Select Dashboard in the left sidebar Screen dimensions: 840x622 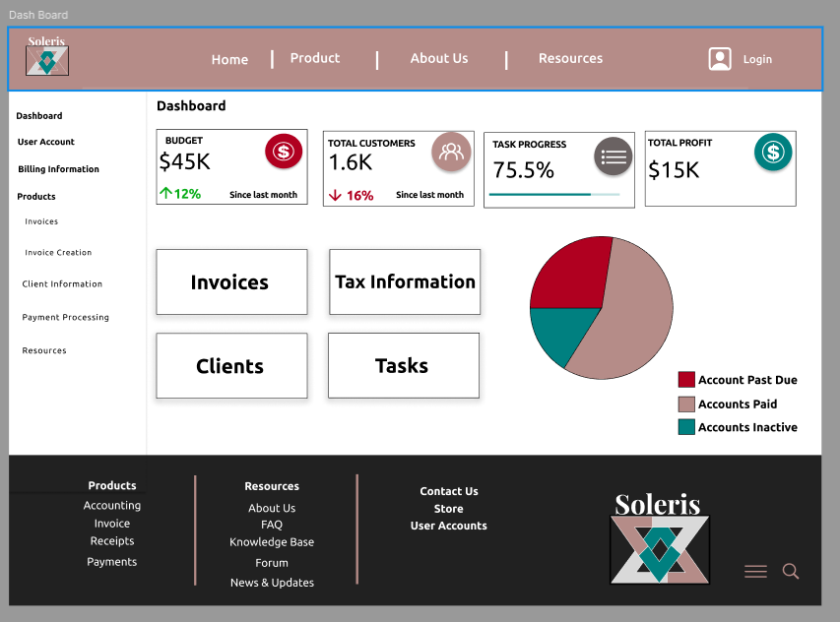coord(39,115)
